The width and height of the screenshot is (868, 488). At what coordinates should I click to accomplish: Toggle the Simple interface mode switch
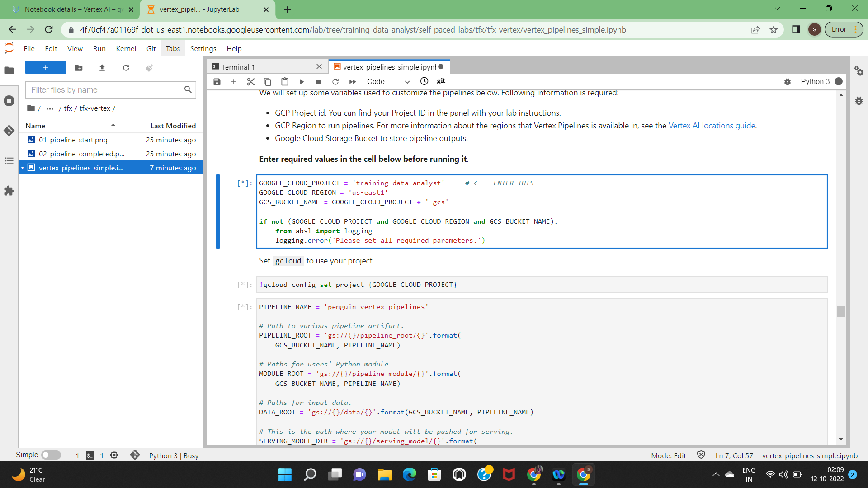(51, 455)
